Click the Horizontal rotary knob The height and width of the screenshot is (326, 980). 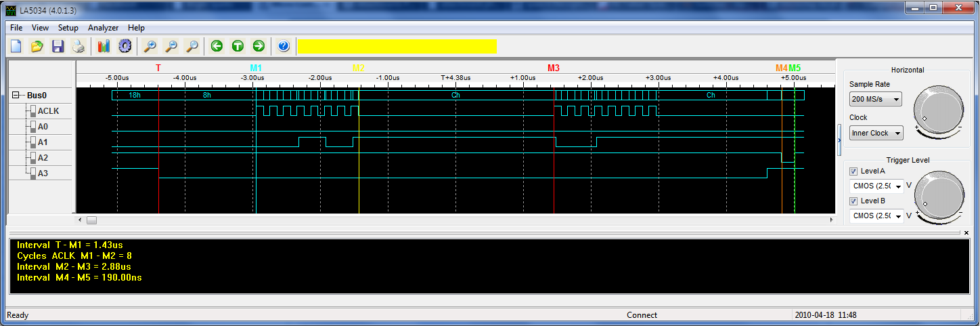coord(939,111)
